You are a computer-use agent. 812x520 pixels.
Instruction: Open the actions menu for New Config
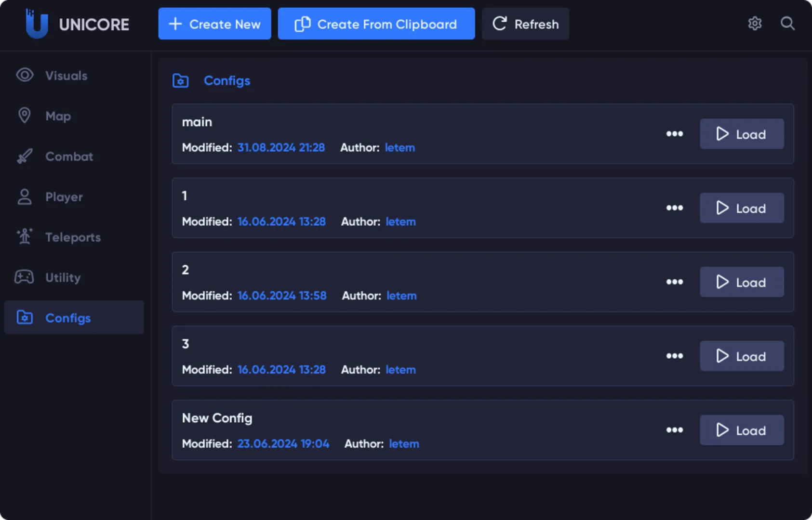coord(675,430)
